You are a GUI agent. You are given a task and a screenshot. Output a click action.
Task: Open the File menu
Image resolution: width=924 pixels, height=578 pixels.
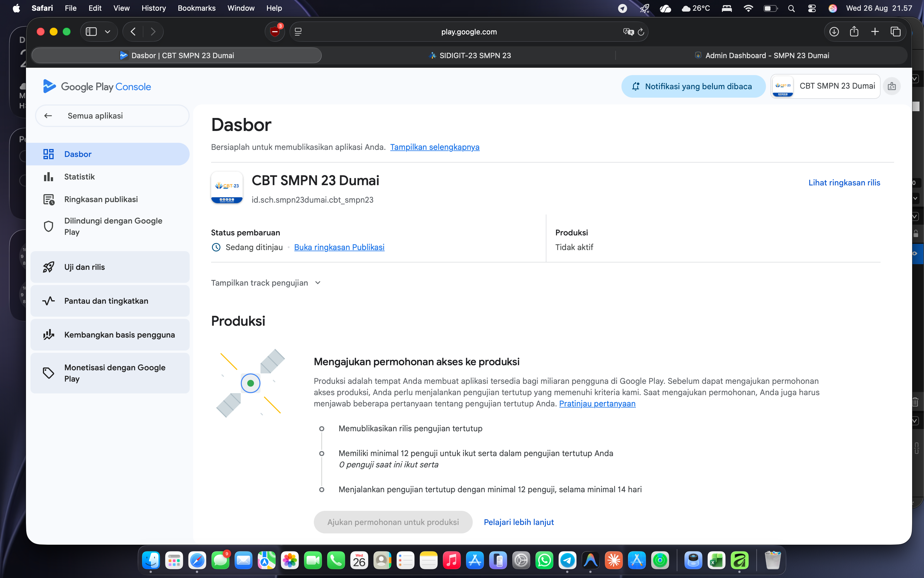71,8
